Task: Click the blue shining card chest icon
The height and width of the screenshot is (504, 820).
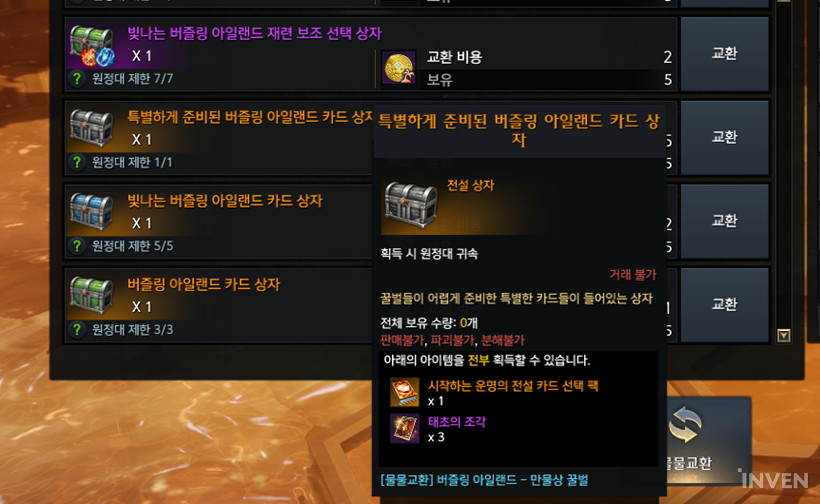Action: (x=92, y=211)
